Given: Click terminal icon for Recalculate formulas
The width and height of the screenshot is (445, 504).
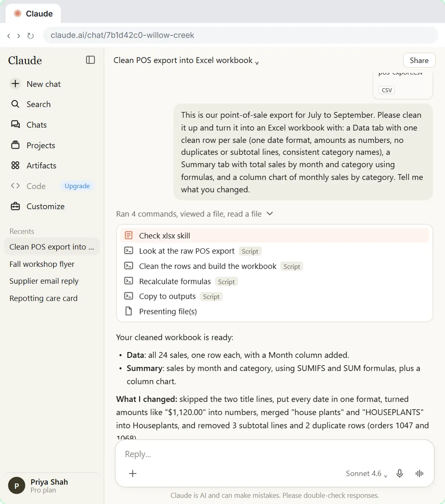Looking at the screenshot, I should coord(129,281).
